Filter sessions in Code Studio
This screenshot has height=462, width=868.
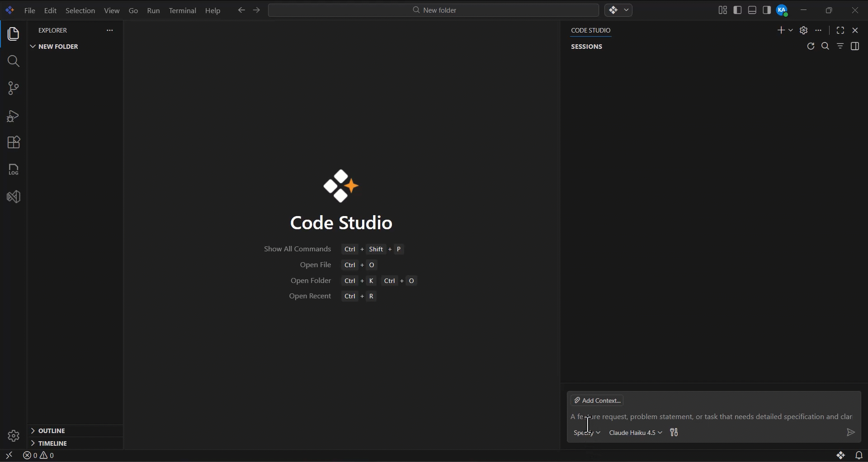coord(840,46)
